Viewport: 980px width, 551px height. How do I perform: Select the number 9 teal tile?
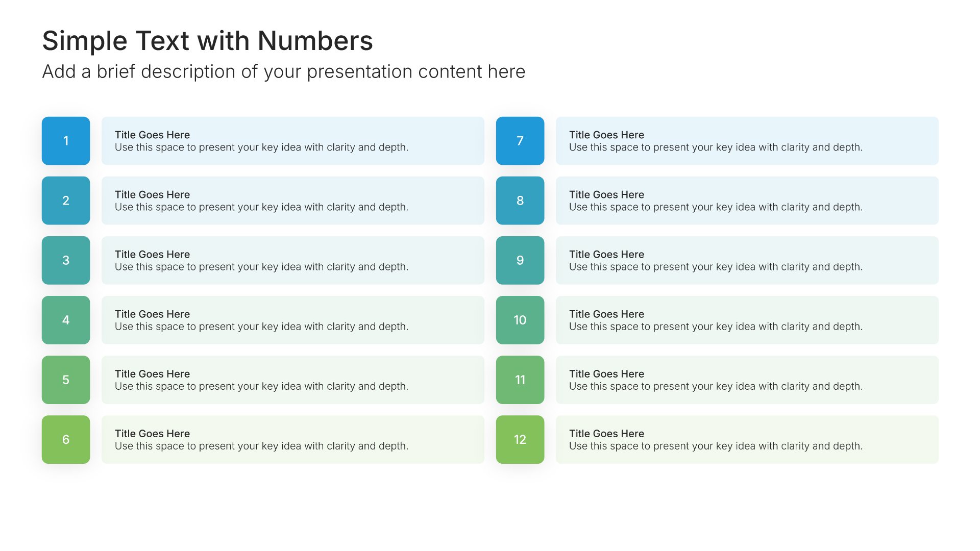(520, 260)
